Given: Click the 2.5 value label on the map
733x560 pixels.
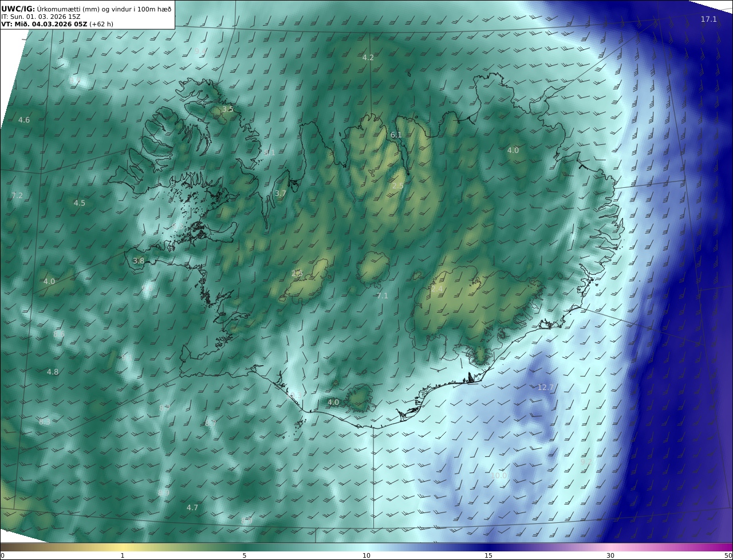Looking at the screenshot, I should [x=398, y=186].
